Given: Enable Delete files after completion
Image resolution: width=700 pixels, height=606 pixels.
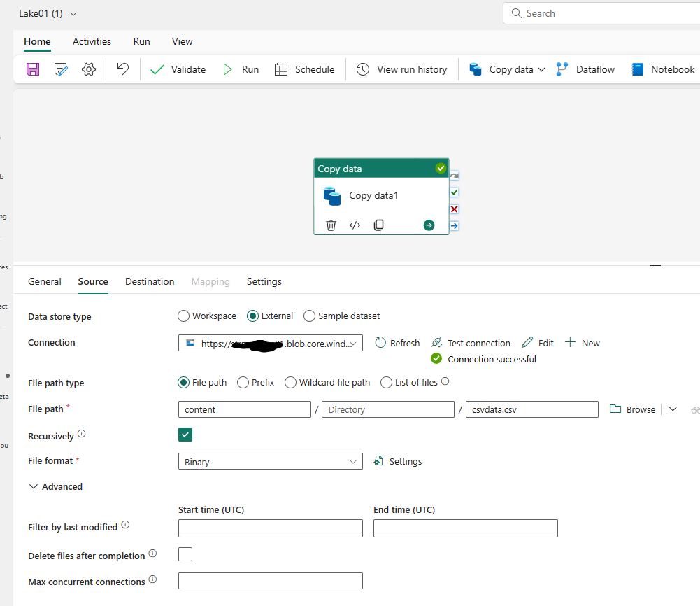Looking at the screenshot, I should [x=185, y=554].
